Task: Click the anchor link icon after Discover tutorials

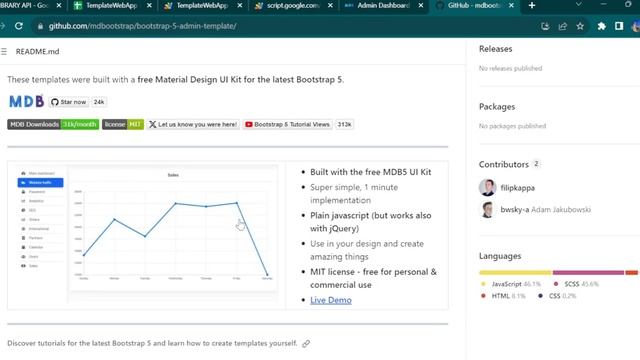Action: 306,344
